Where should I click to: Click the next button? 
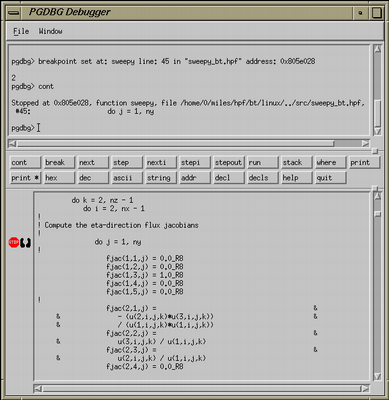tap(93, 163)
